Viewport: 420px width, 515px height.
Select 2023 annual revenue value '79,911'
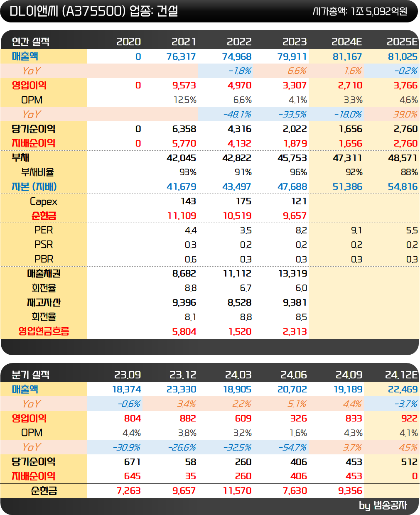click(x=292, y=56)
